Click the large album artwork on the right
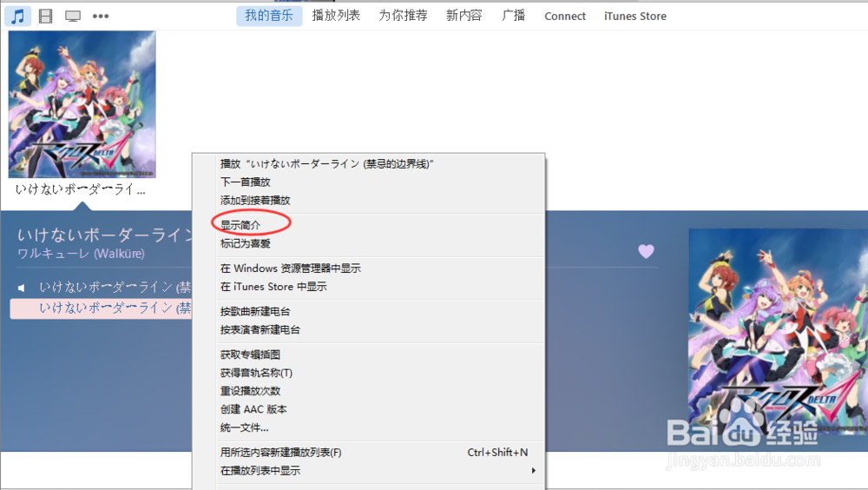This screenshot has width=868, height=490. coord(779,332)
